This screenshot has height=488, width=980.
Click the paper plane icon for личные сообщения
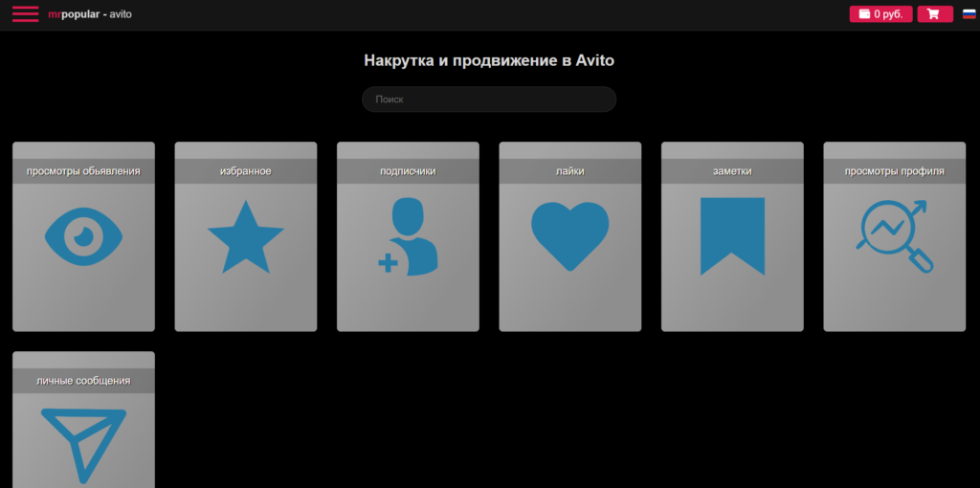click(x=84, y=446)
